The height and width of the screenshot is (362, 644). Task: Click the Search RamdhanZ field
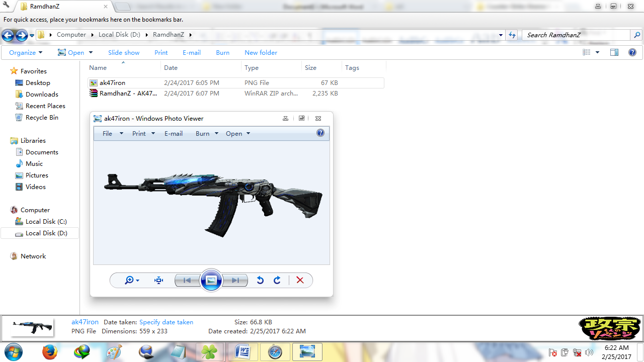click(x=577, y=35)
